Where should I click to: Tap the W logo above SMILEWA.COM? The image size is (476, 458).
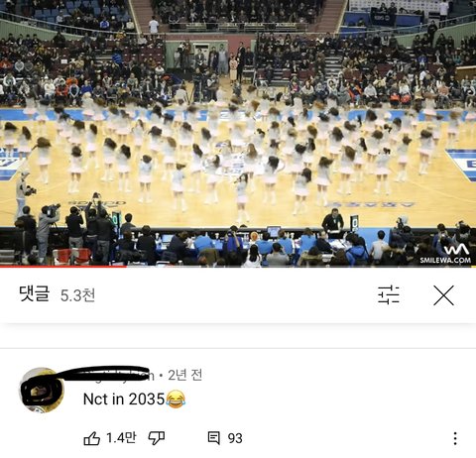pos(456,250)
